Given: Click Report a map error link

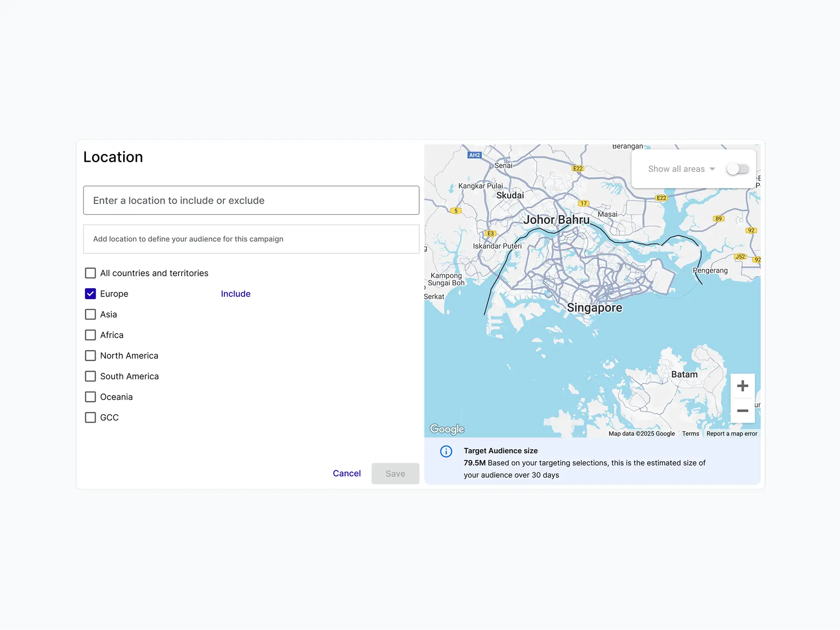Looking at the screenshot, I should click(731, 433).
